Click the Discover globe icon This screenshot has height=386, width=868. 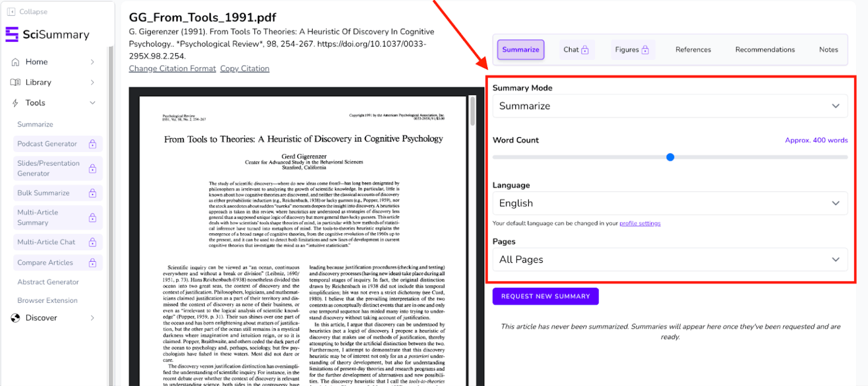[15, 318]
